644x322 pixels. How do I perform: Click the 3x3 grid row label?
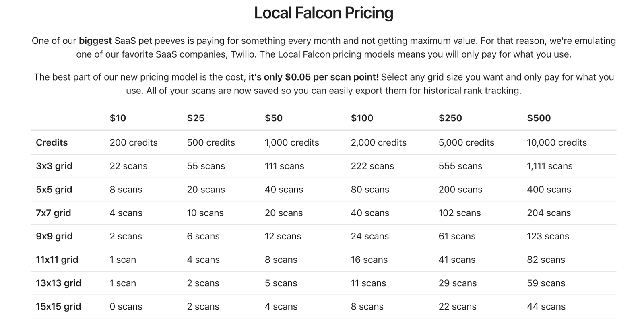coord(54,166)
